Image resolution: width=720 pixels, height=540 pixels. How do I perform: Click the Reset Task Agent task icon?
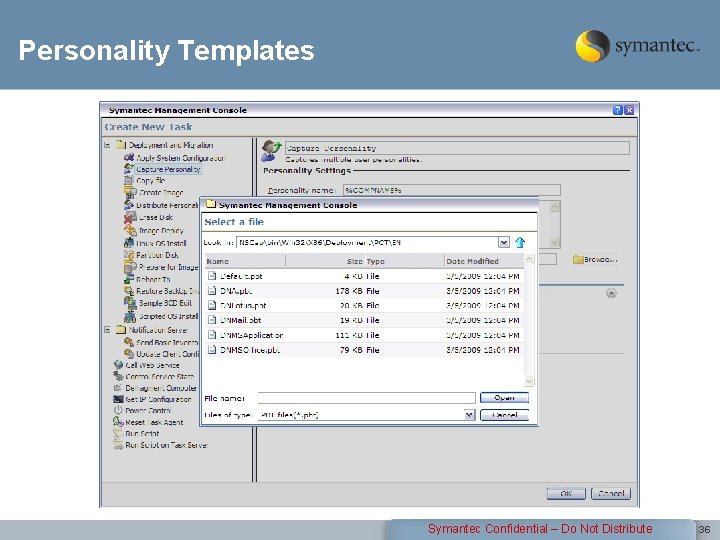pyautogui.click(x=118, y=422)
